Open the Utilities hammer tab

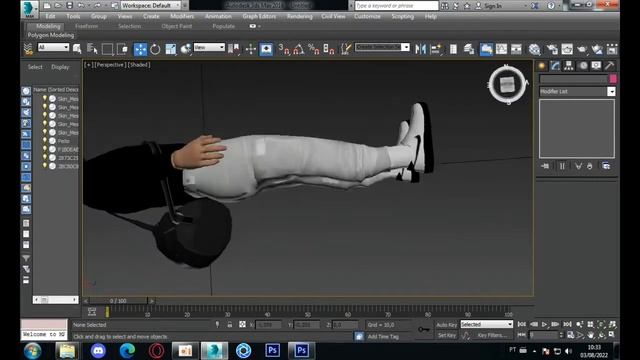click(x=609, y=66)
